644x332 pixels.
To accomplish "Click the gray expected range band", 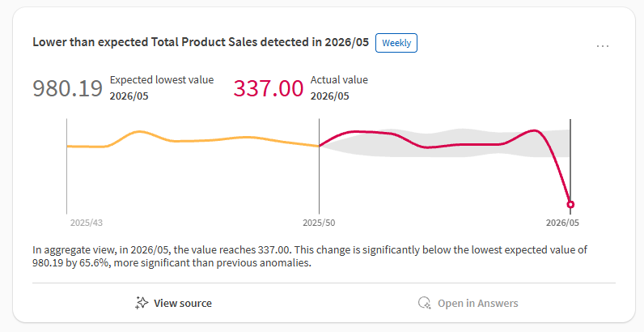I will 485,134.
